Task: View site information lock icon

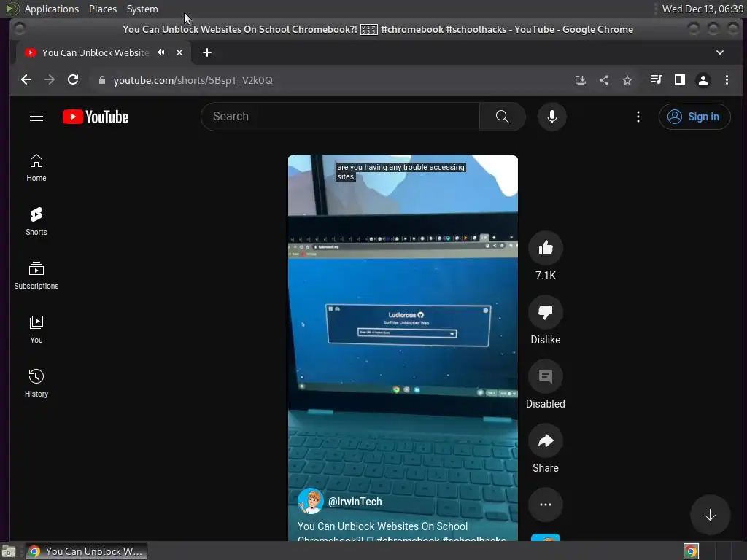Action: point(101,80)
